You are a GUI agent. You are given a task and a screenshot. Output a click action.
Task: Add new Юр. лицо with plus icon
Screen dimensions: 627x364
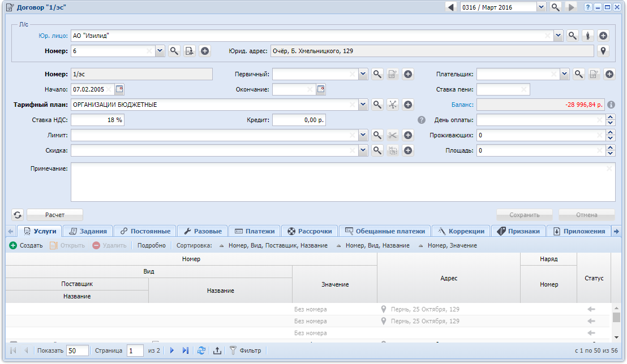click(x=603, y=36)
